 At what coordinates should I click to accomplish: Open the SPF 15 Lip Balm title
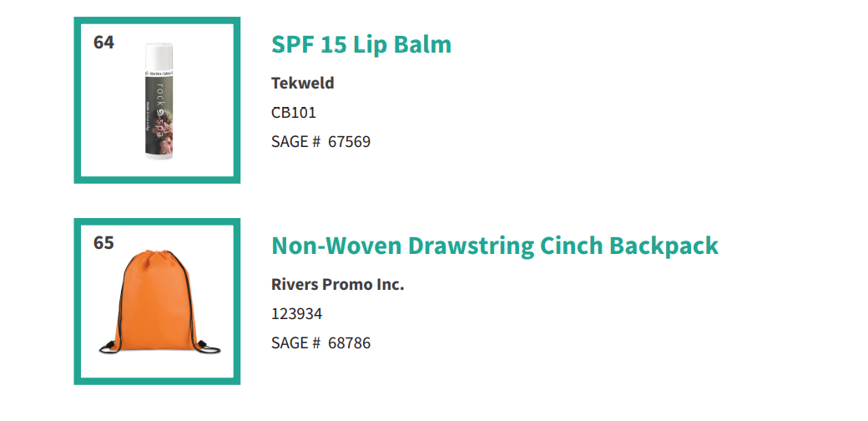pyautogui.click(x=361, y=44)
